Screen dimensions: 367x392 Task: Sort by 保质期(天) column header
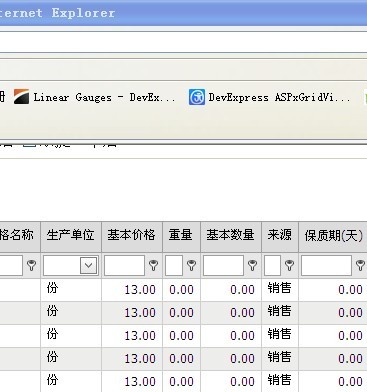333,236
